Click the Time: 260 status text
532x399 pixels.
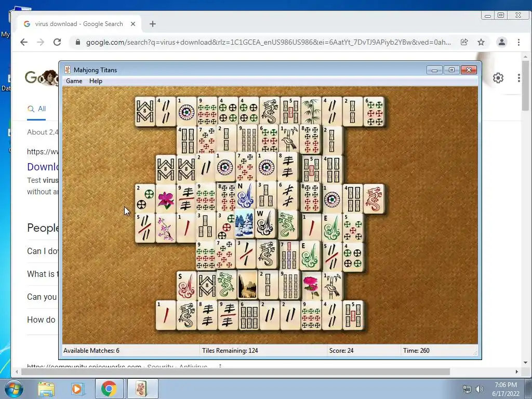pos(416,351)
